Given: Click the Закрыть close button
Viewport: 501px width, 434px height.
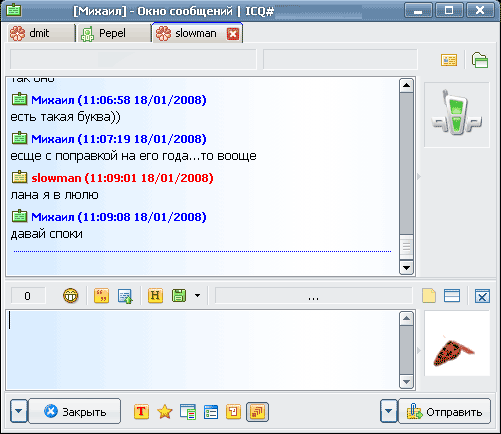Looking at the screenshot, I should (74, 411).
